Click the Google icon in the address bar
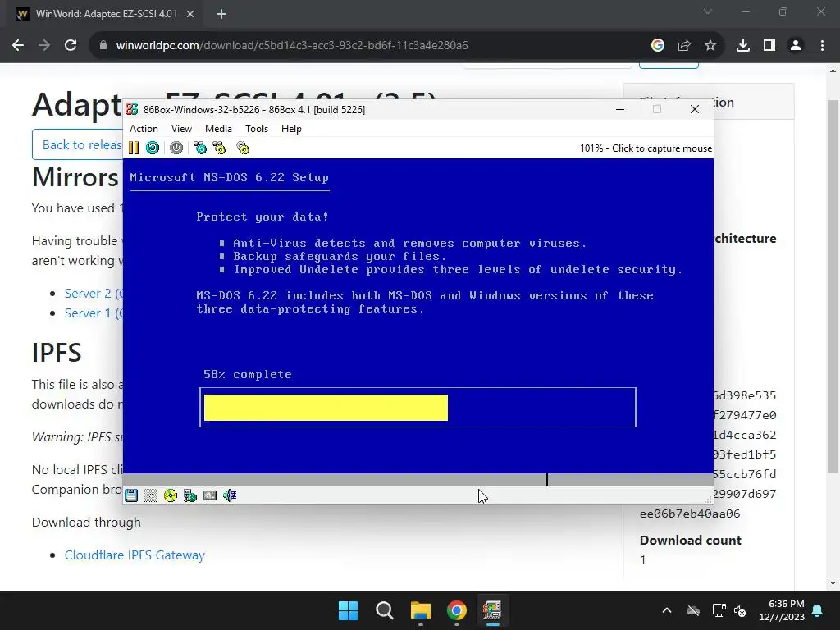The height and width of the screenshot is (630, 840). pos(658,46)
